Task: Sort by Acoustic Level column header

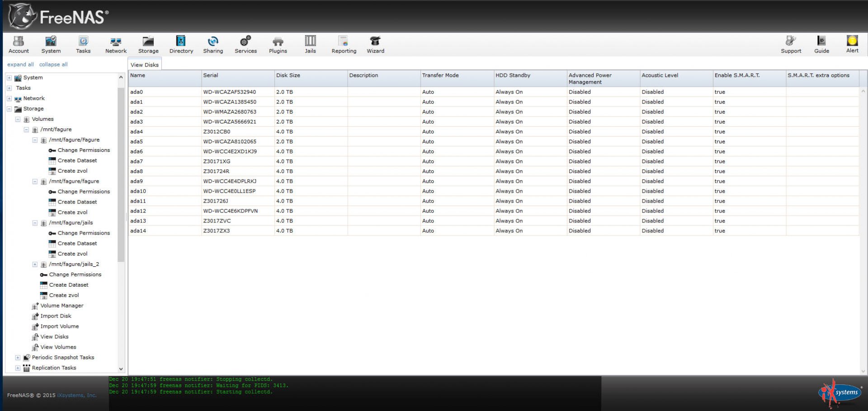Action: pos(676,78)
